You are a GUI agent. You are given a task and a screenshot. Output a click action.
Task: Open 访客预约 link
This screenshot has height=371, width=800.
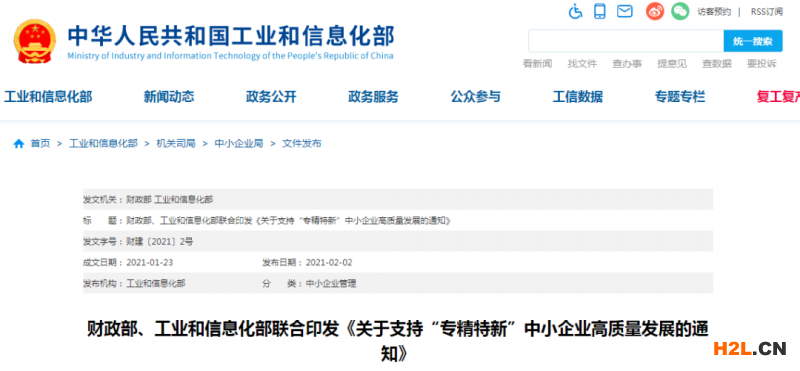[x=714, y=12]
